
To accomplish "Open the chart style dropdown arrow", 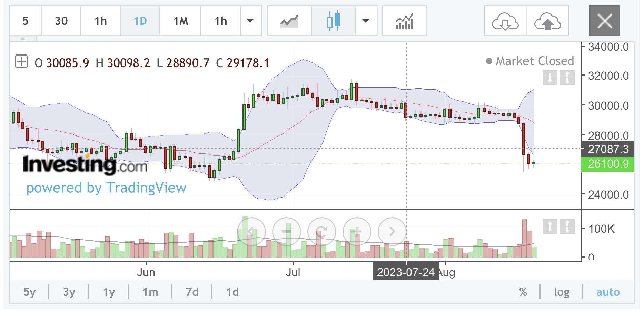I will [x=366, y=21].
